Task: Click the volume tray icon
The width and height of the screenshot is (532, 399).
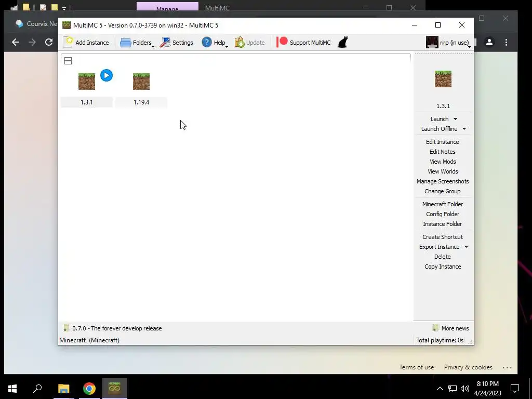Action: click(x=465, y=389)
